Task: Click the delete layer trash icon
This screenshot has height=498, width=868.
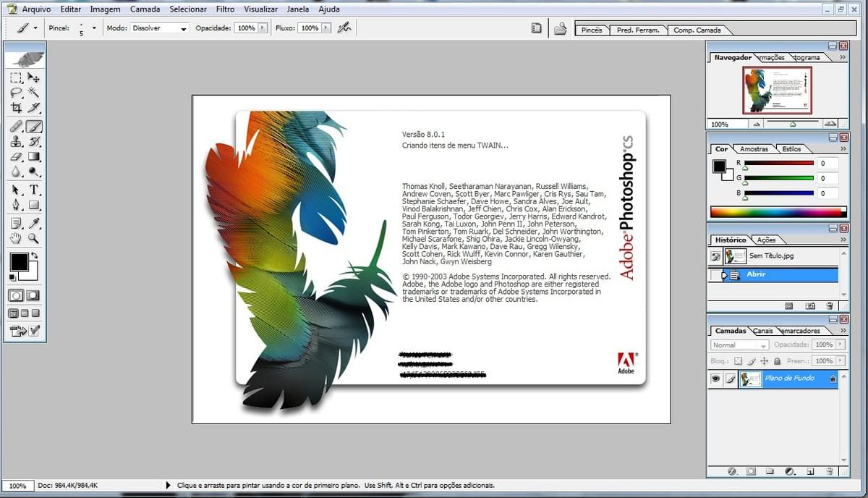Action: pyautogui.click(x=830, y=471)
